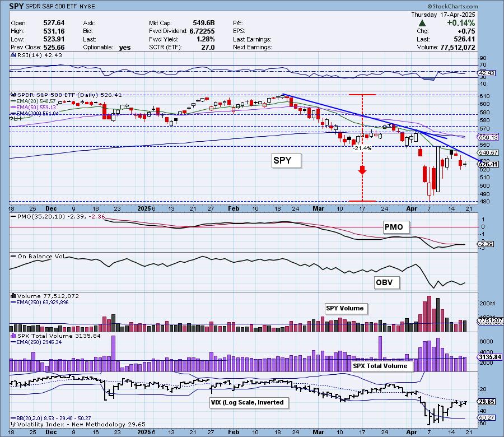This screenshot has width=504, height=437.
Task: Click the Prev Close value 525.66
Action: [54, 47]
